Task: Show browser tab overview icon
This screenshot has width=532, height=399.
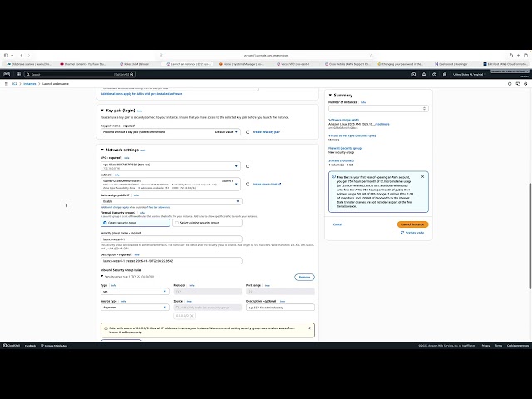Action: tap(526, 56)
